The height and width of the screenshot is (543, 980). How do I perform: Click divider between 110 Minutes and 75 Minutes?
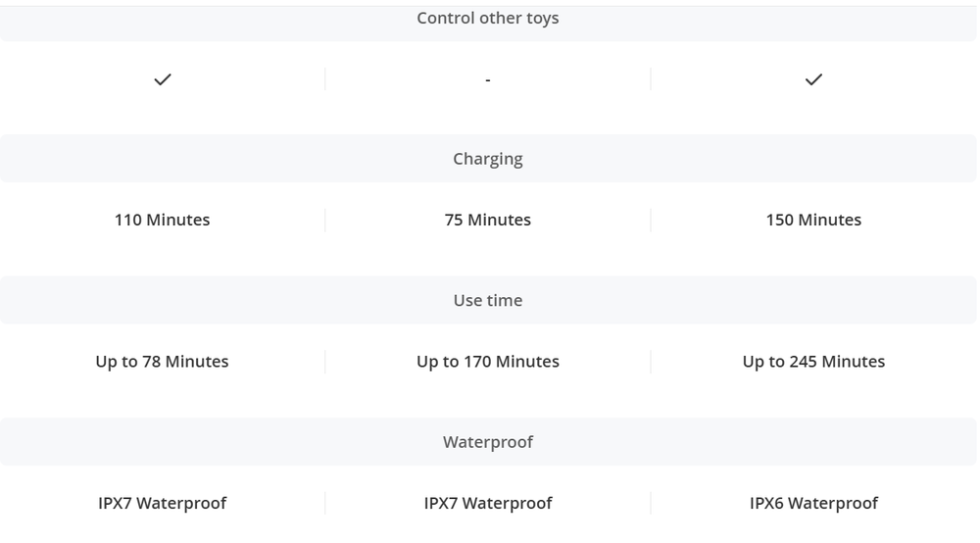coord(325,221)
